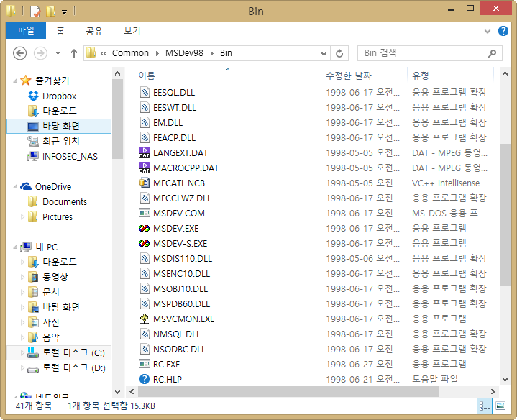The image size is (517, 420).
Task: Expand the Pictures folder node
Action: [22, 217]
